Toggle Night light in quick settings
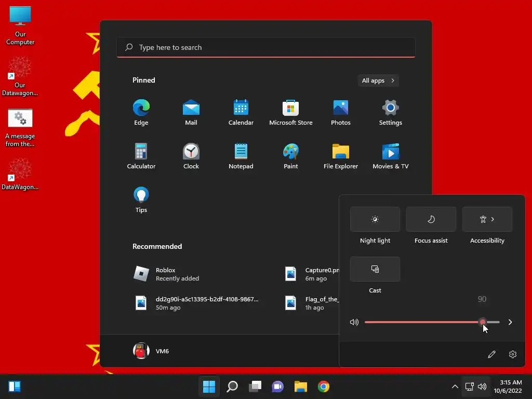This screenshot has width=532, height=399. click(375, 219)
